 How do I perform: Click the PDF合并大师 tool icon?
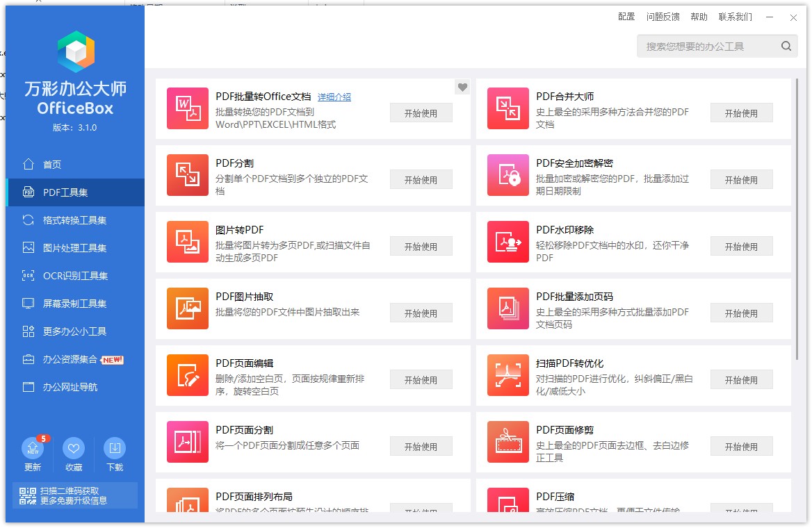[508, 108]
